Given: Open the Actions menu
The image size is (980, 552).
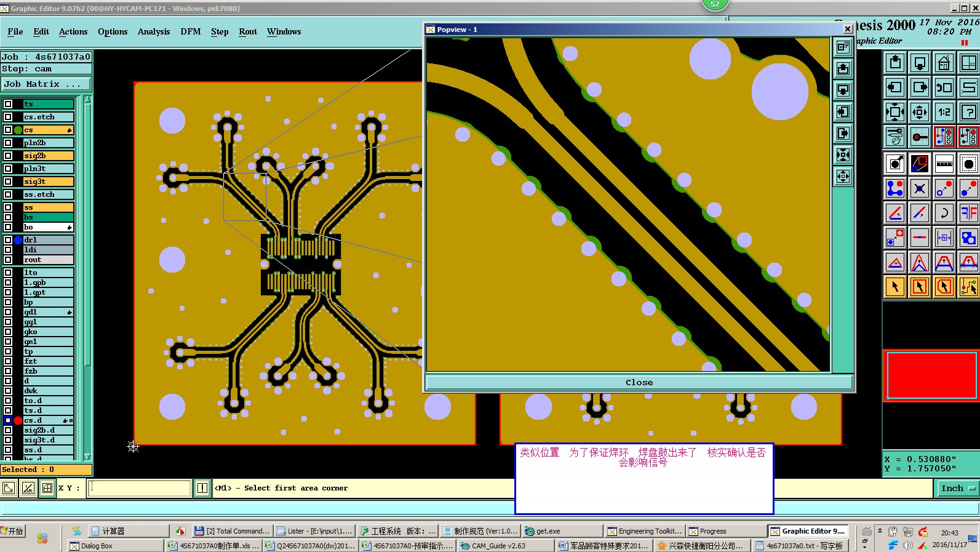Looking at the screenshot, I should (x=73, y=32).
